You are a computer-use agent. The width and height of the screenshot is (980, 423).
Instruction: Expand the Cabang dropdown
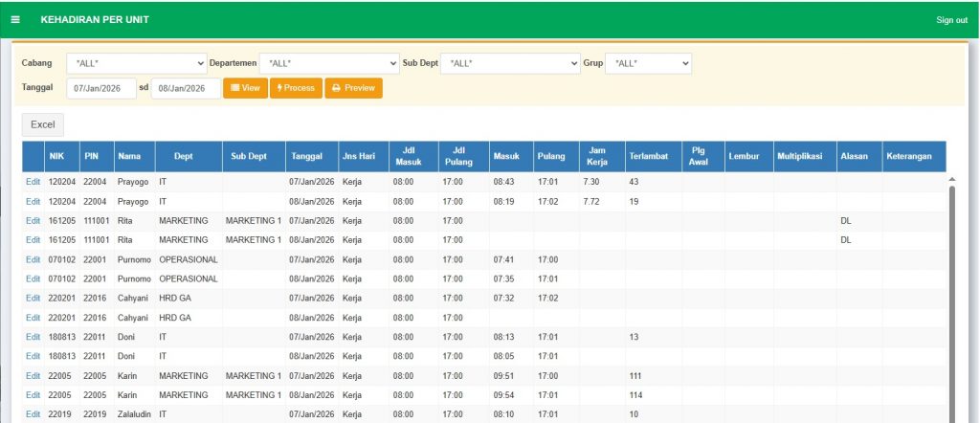pos(137,63)
